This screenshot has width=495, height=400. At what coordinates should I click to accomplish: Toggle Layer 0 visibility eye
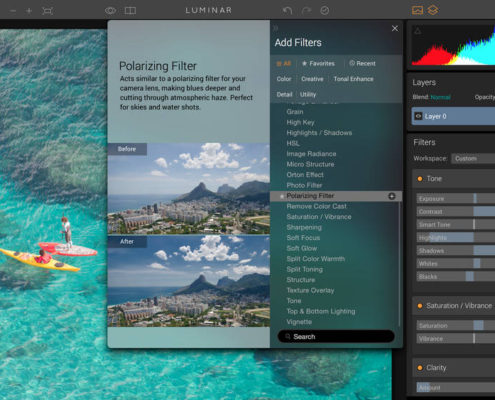(x=418, y=116)
